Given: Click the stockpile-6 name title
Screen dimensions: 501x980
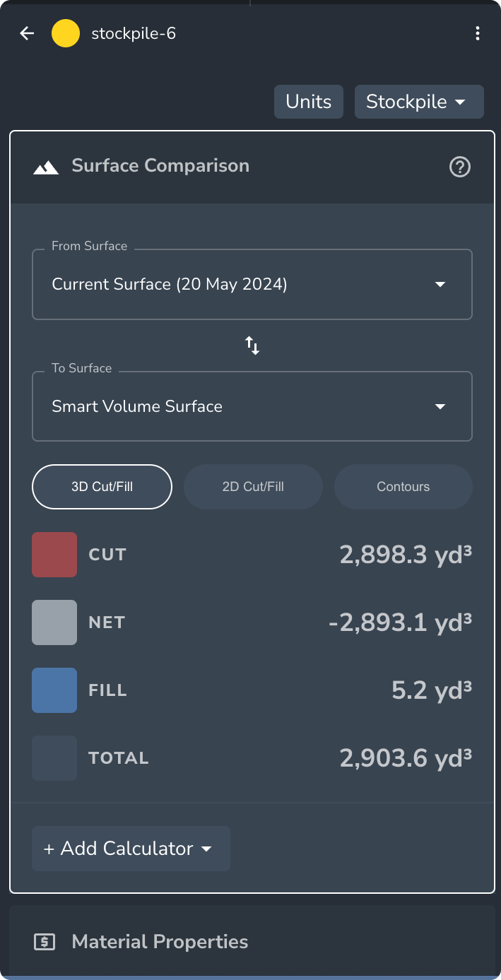Looking at the screenshot, I should pyautogui.click(x=134, y=33).
